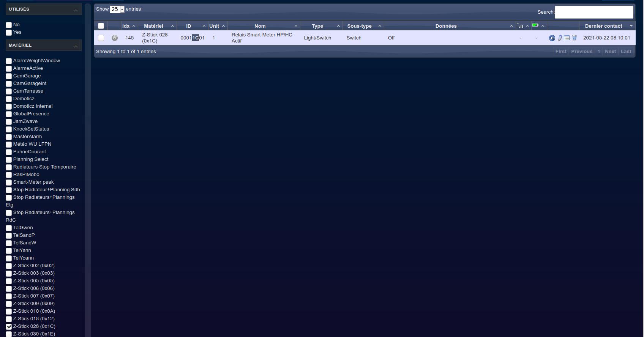Focus the Search input field

[x=594, y=12]
